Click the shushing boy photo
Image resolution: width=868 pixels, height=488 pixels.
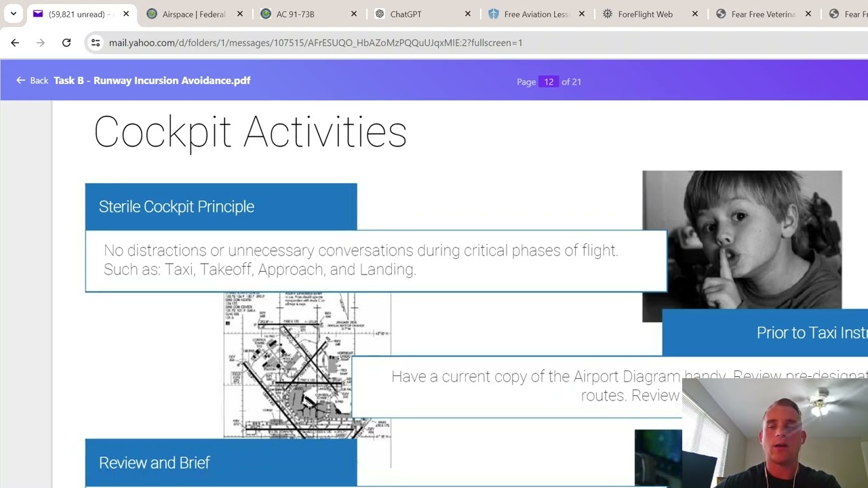pyautogui.click(x=742, y=241)
